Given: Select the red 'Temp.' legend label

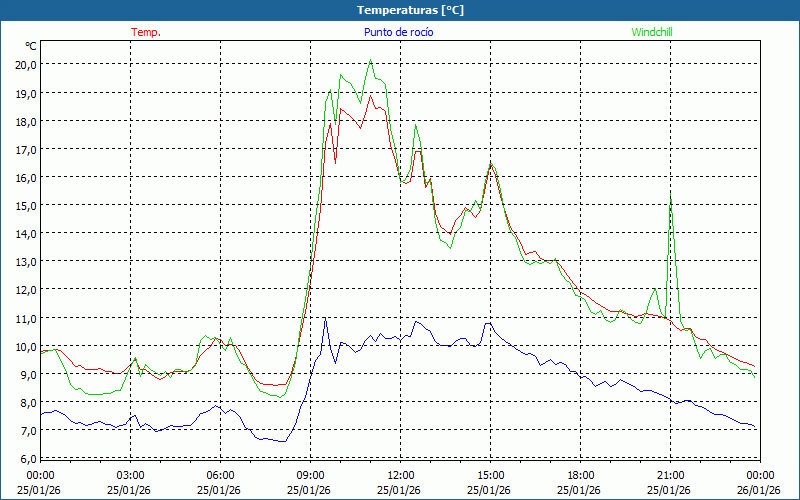Looking at the screenshot, I should point(145,32).
